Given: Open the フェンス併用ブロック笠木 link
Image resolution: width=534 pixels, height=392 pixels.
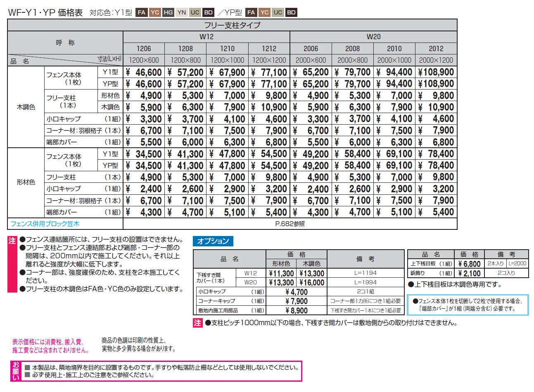Looking at the screenshot, I should pyautogui.click(x=45, y=224).
